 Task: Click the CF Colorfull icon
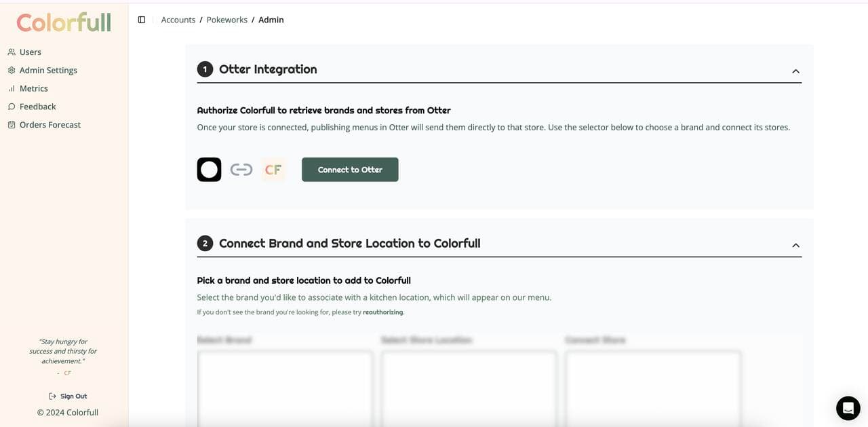pyautogui.click(x=273, y=169)
